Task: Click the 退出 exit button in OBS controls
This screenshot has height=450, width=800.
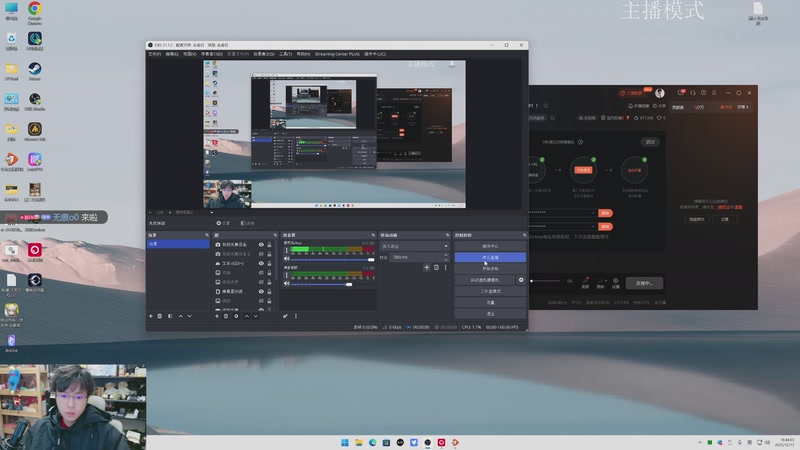Action: click(x=490, y=313)
